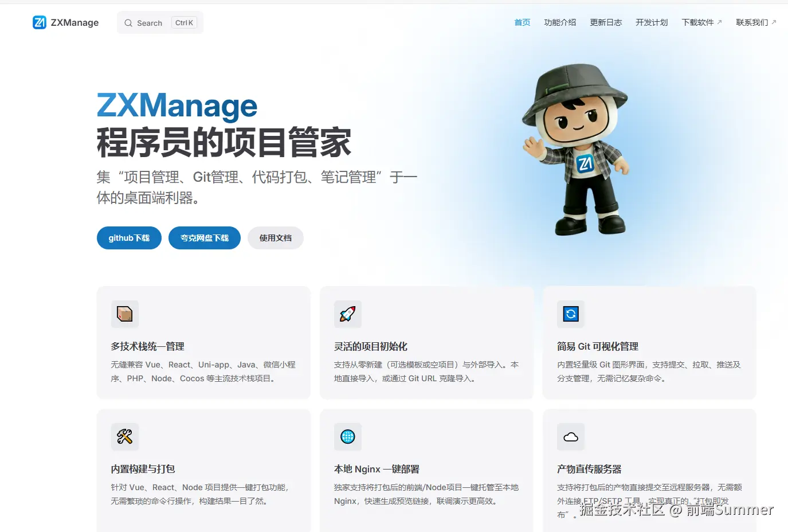The width and height of the screenshot is (788, 532).
Task: Click the magnifier icon in the search bar
Action: (128, 22)
